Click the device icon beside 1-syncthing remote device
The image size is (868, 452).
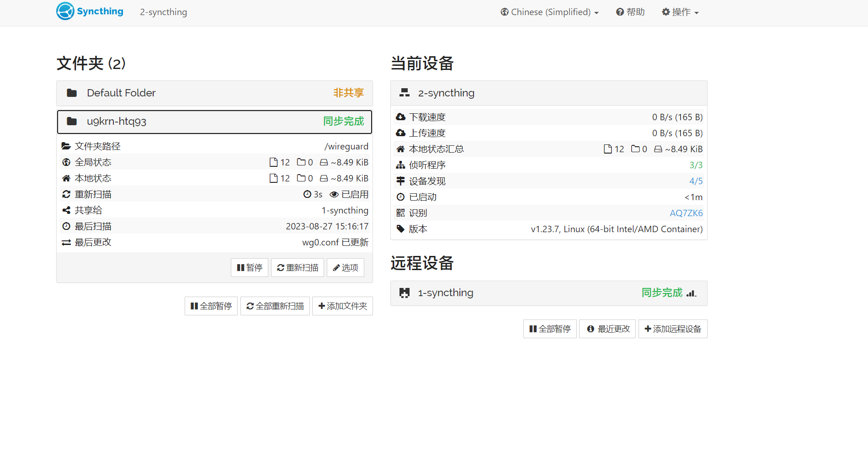tap(405, 293)
